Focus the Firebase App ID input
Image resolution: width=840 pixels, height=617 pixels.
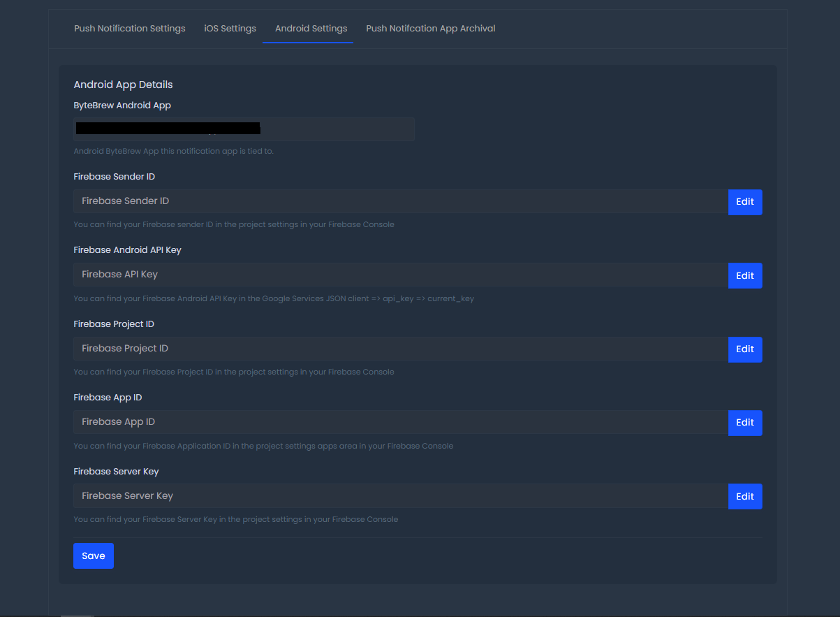(401, 422)
